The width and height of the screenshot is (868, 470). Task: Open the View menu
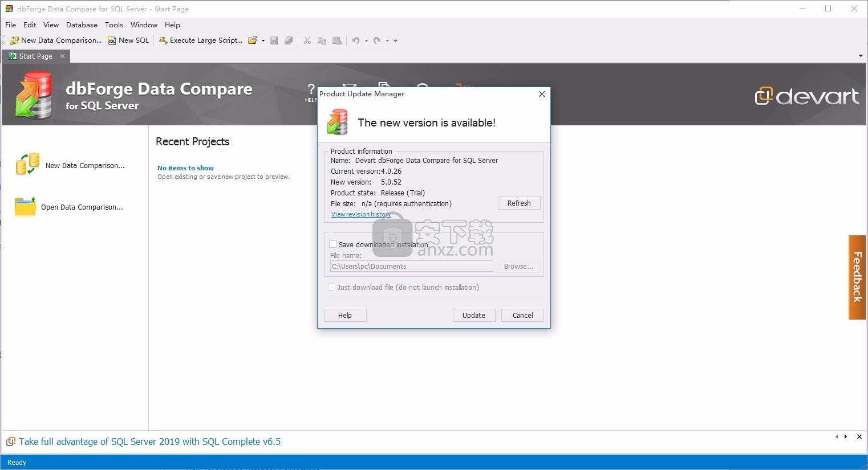51,25
